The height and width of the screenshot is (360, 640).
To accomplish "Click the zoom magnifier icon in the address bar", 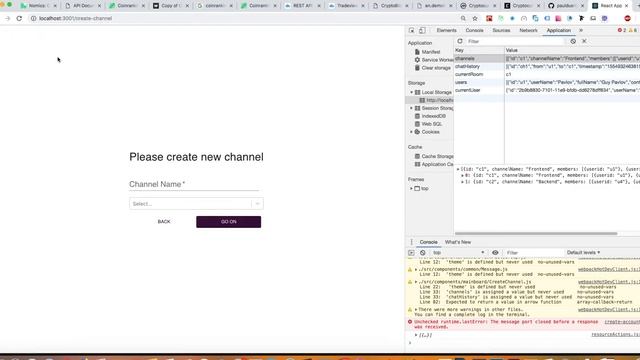I will 463,18.
